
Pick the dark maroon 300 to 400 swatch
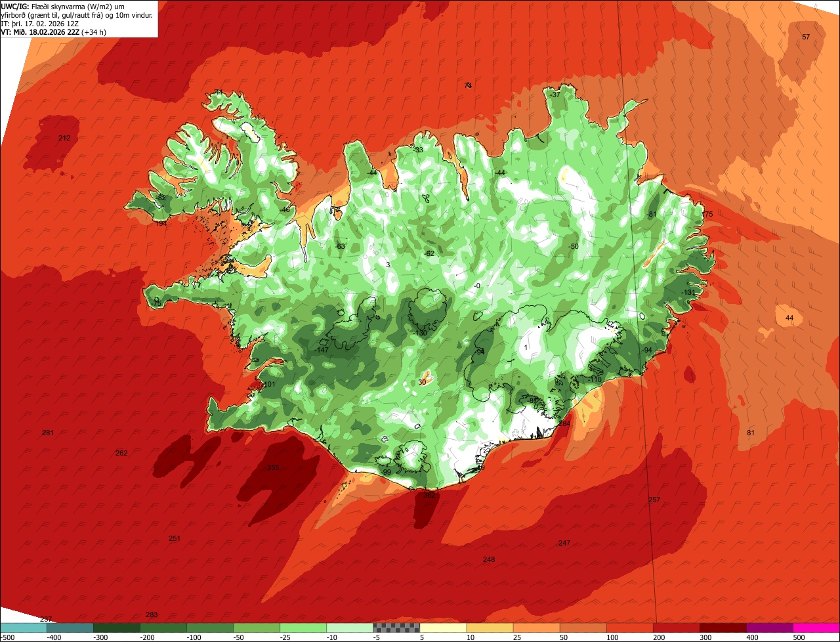point(723,628)
